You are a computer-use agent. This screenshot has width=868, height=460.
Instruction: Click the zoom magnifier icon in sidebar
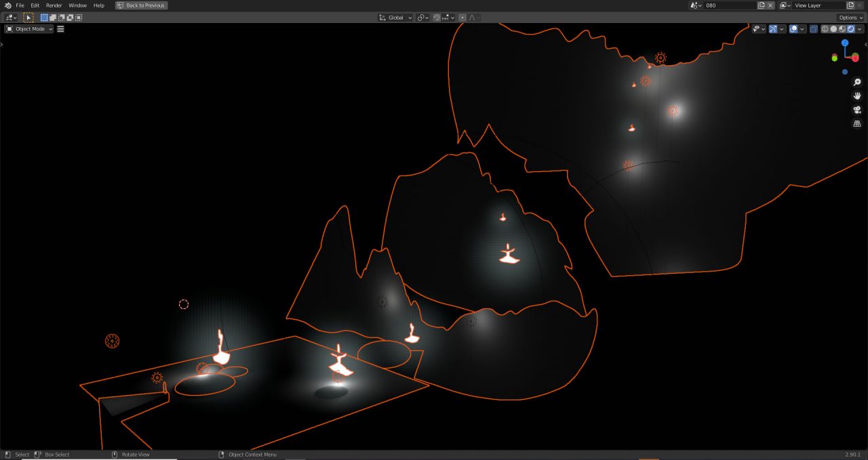click(x=856, y=81)
